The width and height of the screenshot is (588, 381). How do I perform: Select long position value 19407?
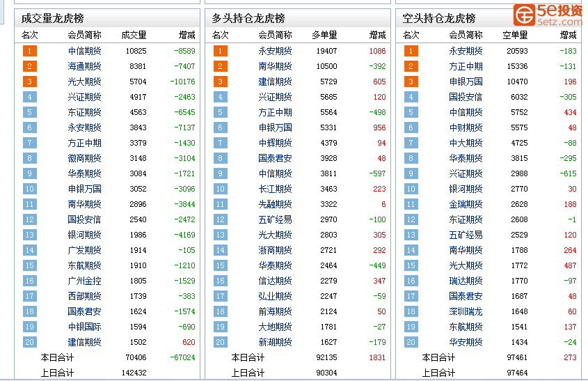click(x=326, y=51)
